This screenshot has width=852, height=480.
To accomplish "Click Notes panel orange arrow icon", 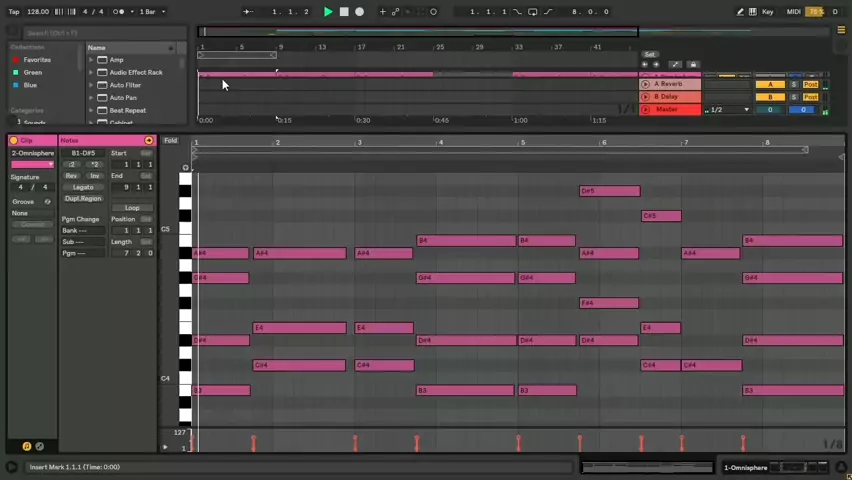I will [x=148, y=140].
